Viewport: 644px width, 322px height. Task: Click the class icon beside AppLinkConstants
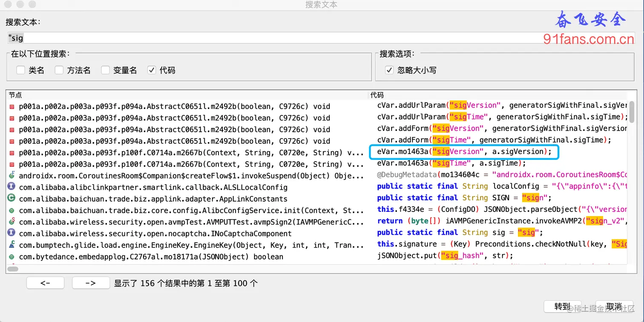tap(11, 198)
